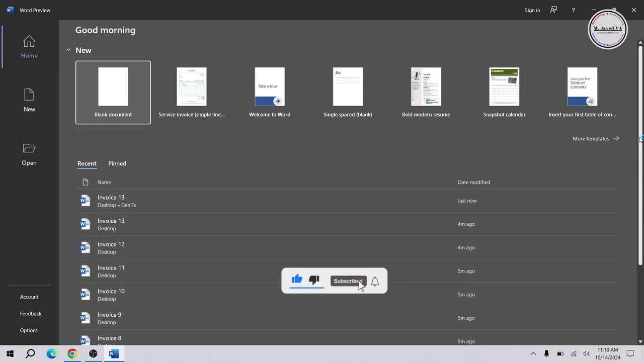Viewport: 644px width, 362px height.
Task: Click the like thumbs-up icon
Action: click(x=297, y=279)
